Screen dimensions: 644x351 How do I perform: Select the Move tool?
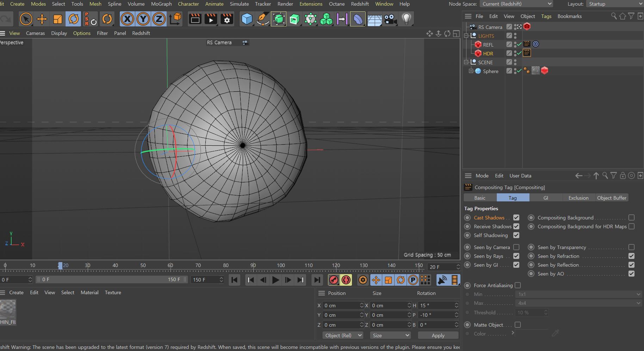coord(42,19)
